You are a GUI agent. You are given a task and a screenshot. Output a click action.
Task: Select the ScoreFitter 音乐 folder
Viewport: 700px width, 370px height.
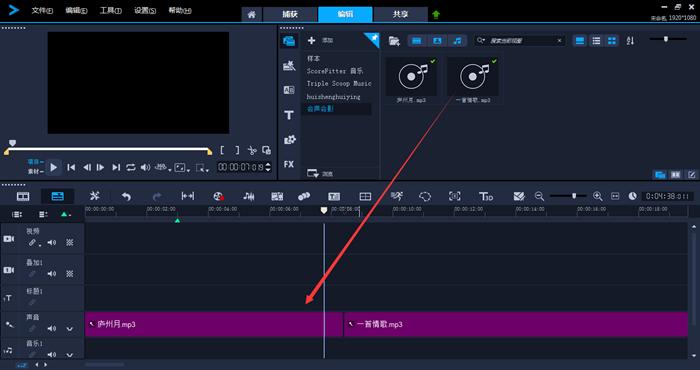335,71
